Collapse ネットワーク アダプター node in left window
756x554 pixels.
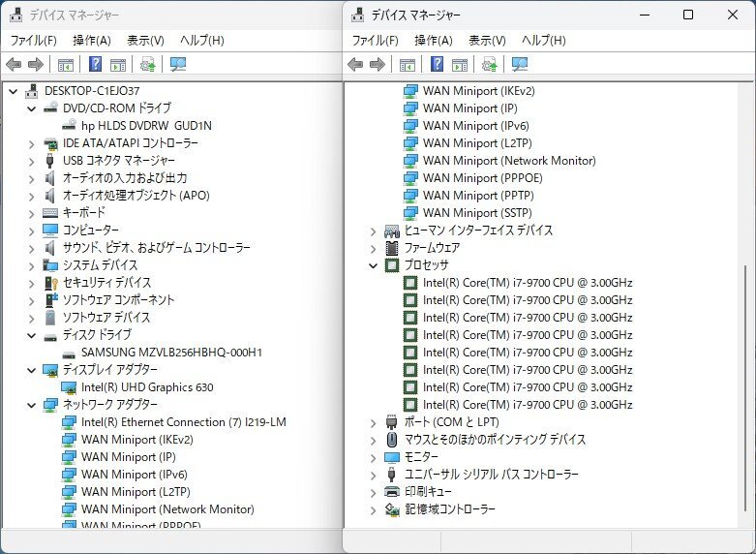tap(31, 405)
